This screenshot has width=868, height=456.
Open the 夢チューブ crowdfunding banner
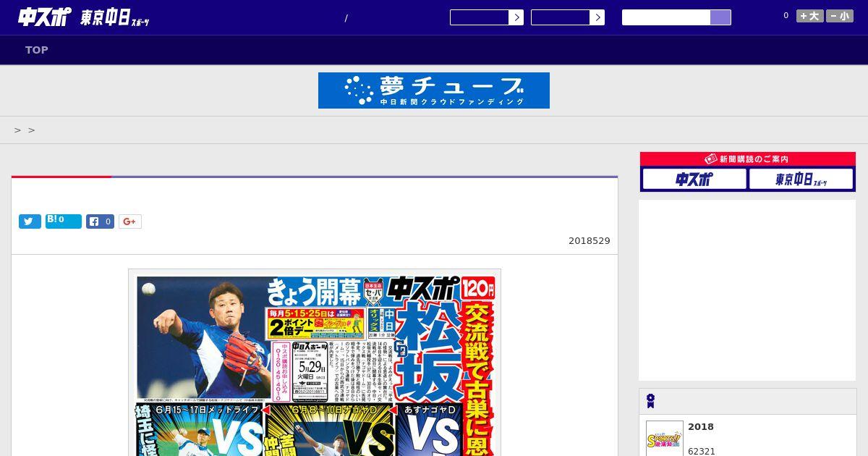point(434,90)
